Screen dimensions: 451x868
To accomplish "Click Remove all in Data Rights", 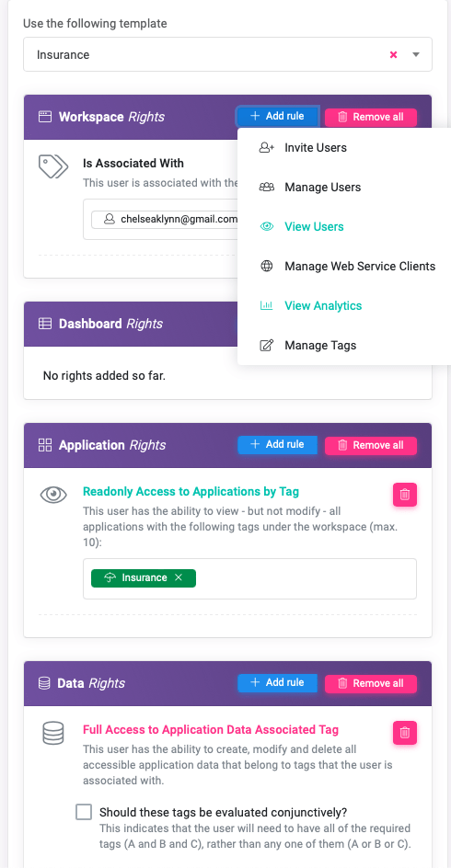I will coord(371,683).
